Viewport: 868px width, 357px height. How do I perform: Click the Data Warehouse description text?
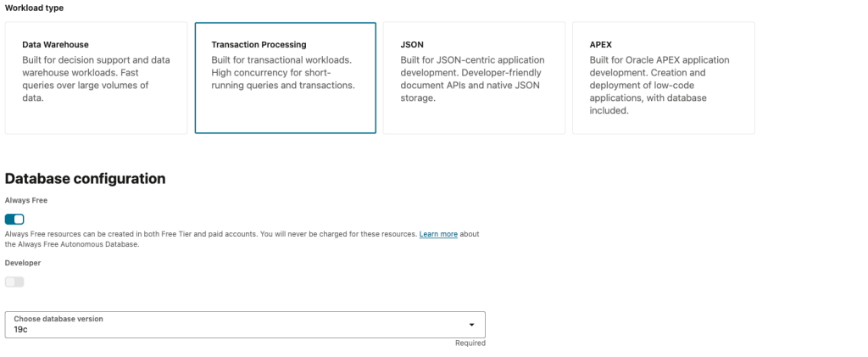[85, 79]
